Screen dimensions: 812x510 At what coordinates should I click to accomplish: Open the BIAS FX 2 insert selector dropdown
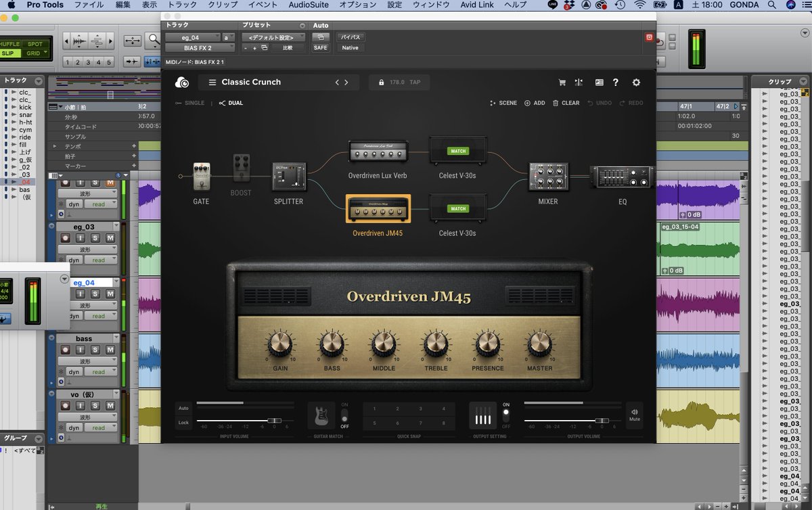(201, 48)
